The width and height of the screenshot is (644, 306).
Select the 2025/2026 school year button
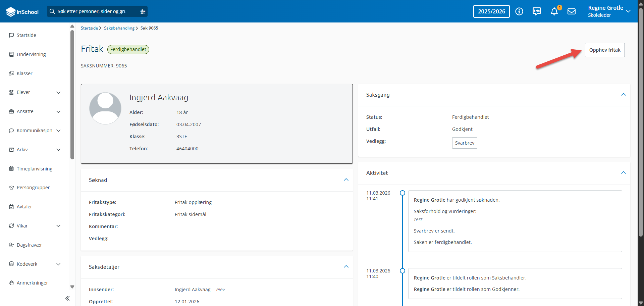[x=491, y=11]
